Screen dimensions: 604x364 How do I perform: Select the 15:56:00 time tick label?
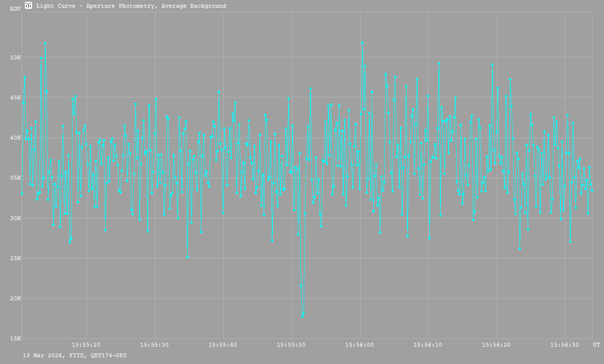pos(360,345)
